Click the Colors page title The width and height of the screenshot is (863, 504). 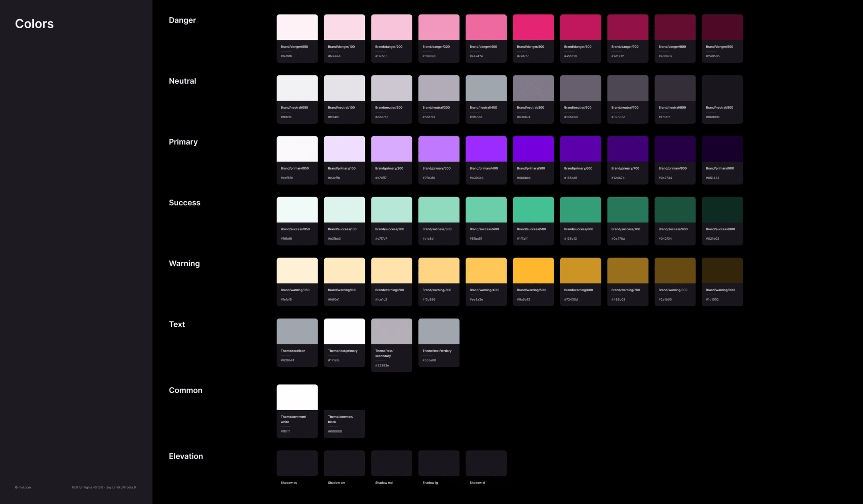pos(34,24)
